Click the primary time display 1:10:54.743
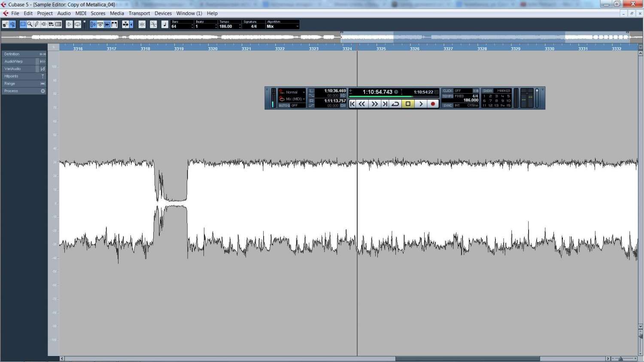The height and width of the screenshot is (362, 644). coord(377,92)
